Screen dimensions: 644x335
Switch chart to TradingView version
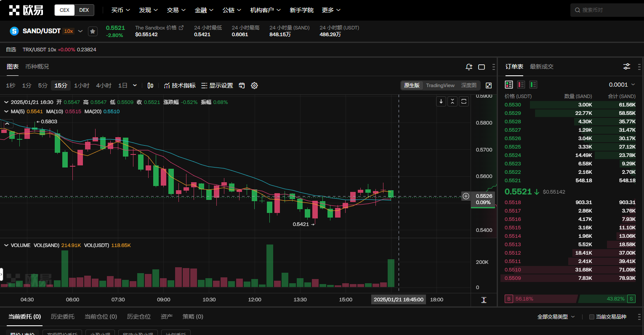point(440,85)
